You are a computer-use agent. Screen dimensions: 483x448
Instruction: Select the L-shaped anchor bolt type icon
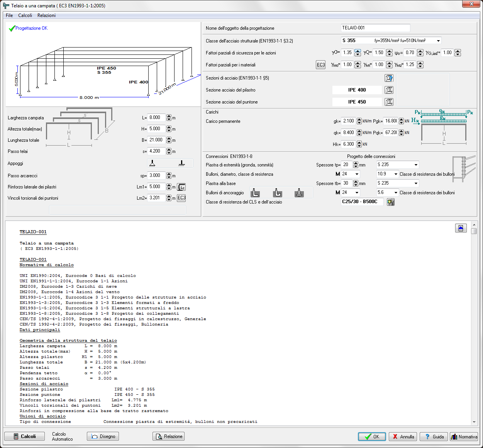pos(256,193)
